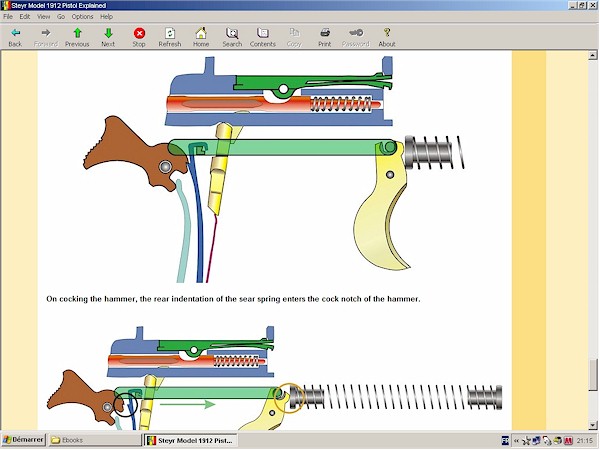Screen dimensions: 600x450
Task: Click the scrollbar up arrow
Action: pos(593,55)
